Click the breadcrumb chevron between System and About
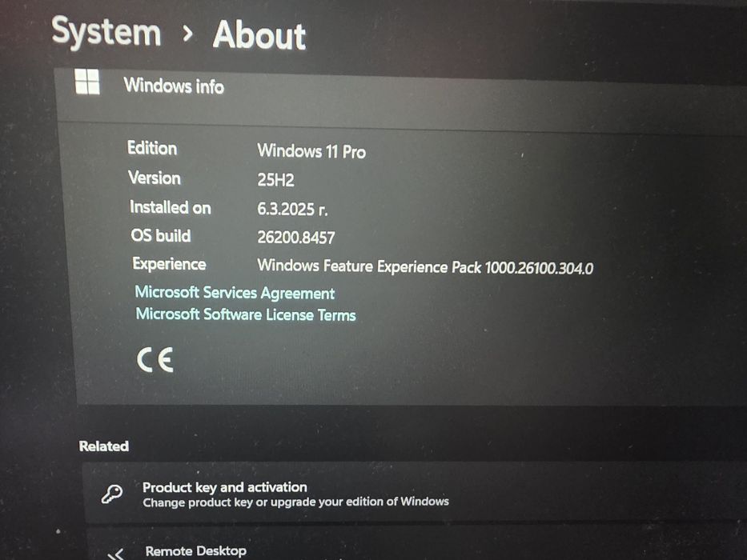 (x=187, y=34)
